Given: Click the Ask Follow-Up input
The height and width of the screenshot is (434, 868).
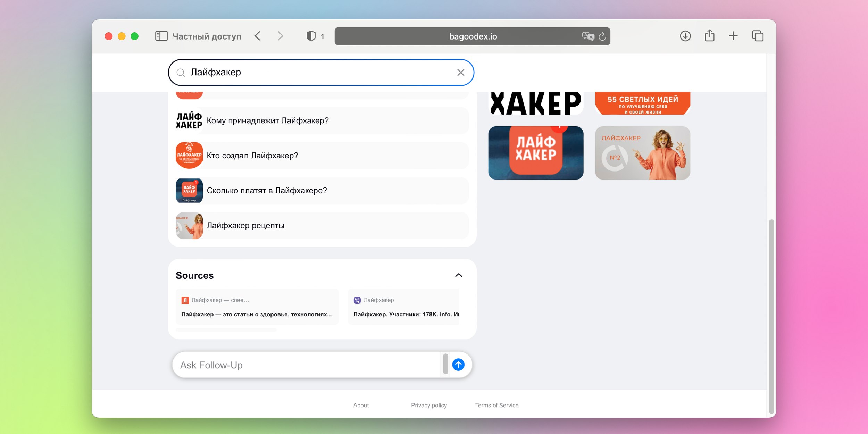Looking at the screenshot, I should [307, 365].
